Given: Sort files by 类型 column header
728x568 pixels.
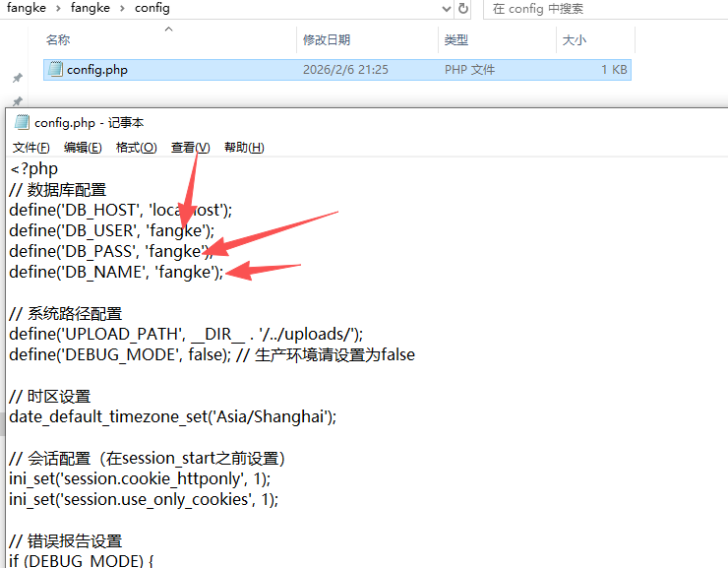Looking at the screenshot, I should click(456, 40).
